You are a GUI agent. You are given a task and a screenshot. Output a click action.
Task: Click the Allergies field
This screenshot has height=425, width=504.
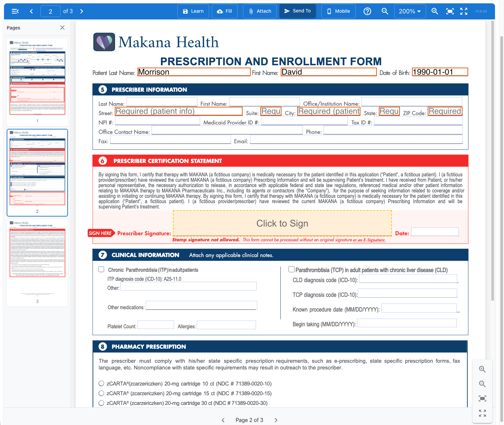pyautogui.click(x=227, y=325)
